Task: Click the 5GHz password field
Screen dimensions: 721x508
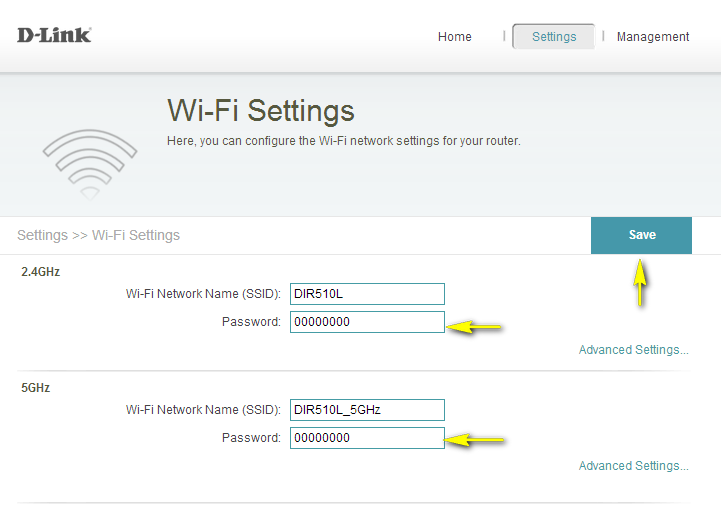Action: (367, 438)
